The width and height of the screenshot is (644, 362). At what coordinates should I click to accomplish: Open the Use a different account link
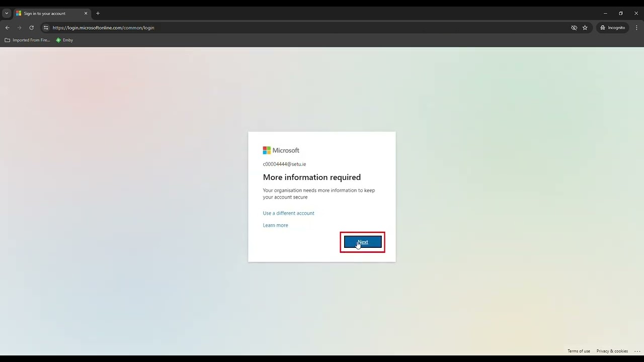(288, 213)
